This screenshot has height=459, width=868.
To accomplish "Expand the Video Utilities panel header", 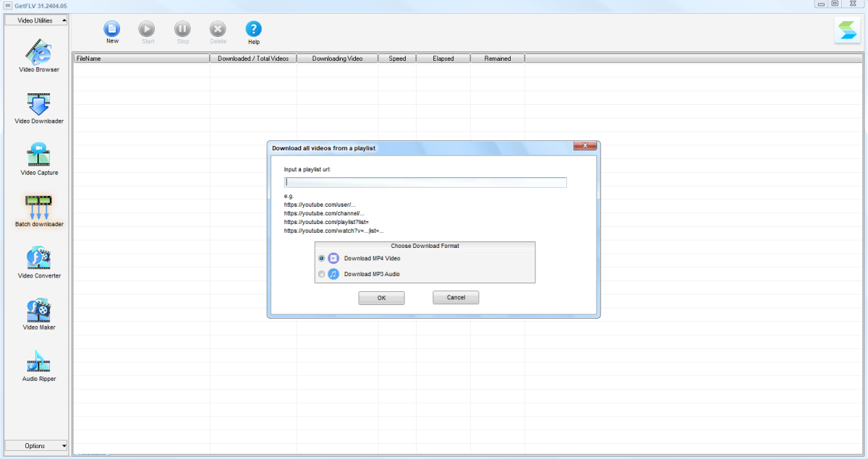I will (36, 20).
